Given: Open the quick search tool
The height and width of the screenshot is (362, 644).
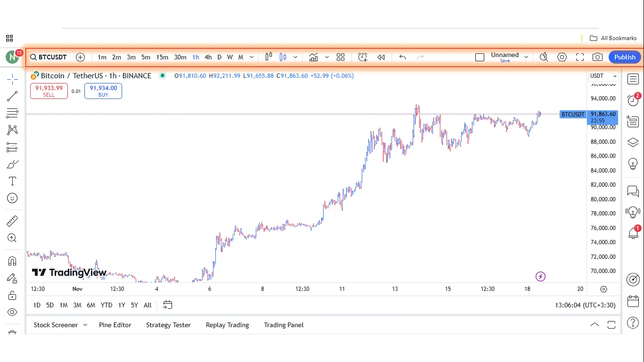Looking at the screenshot, I should pyautogui.click(x=544, y=57).
